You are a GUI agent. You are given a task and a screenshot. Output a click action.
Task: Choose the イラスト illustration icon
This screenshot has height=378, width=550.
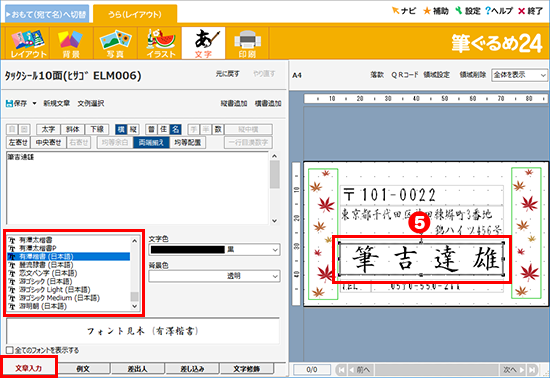pos(160,43)
